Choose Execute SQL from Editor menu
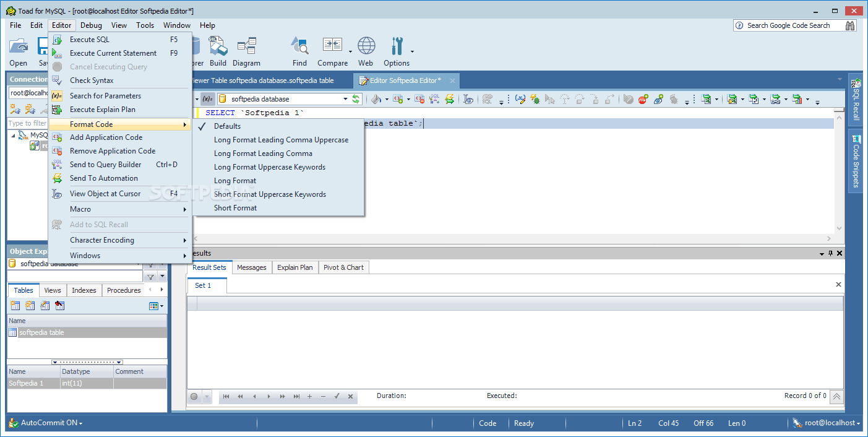 (120, 40)
